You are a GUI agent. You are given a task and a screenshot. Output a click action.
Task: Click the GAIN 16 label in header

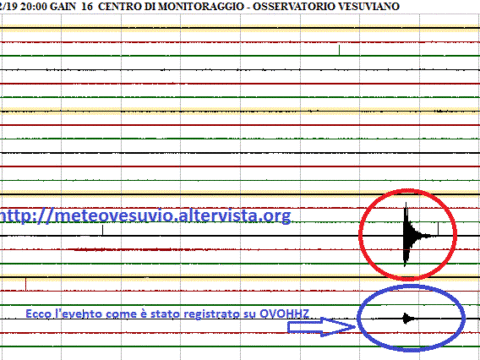coord(71,6)
